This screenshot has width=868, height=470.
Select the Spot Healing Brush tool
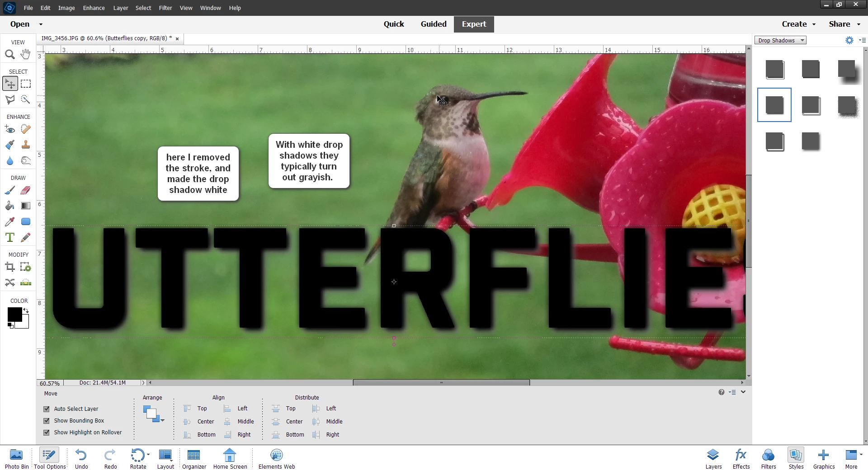[26, 130]
